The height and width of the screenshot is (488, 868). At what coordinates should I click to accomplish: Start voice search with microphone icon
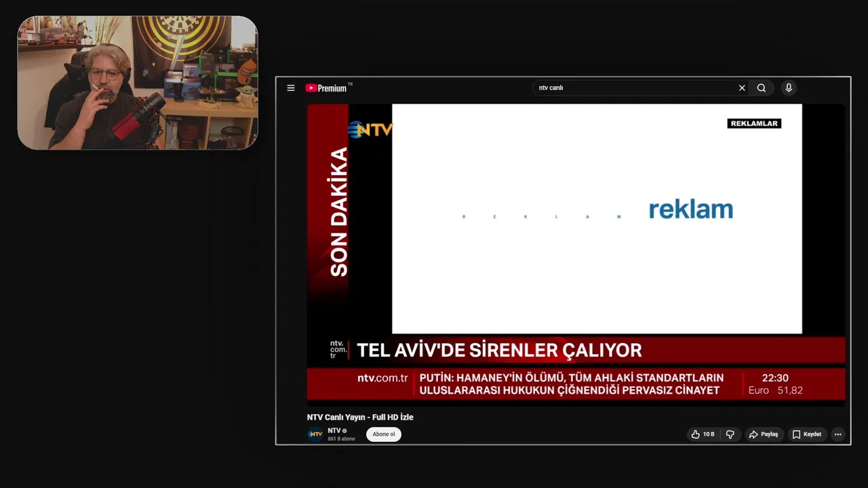point(789,88)
